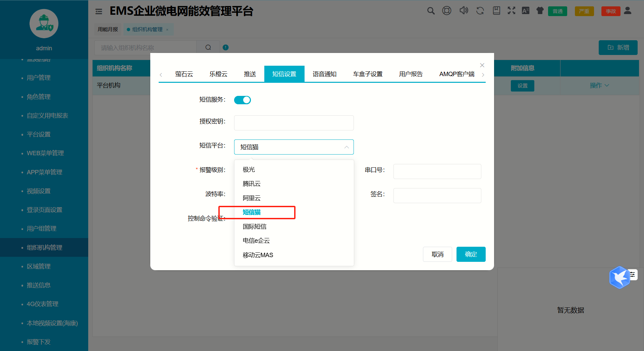Screen dimensions: 644x351
Task: Click the refresh icon in header
Action: (x=480, y=11)
